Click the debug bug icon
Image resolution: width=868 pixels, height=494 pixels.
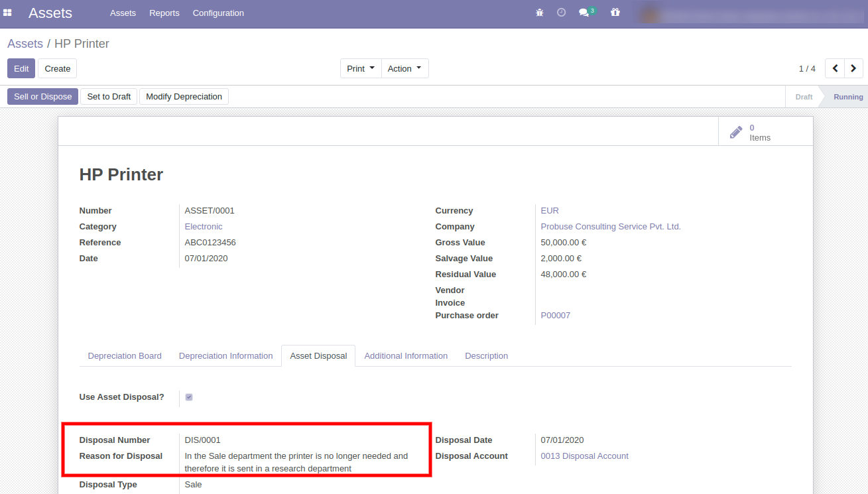pyautogui.click(x=540, y=13)
